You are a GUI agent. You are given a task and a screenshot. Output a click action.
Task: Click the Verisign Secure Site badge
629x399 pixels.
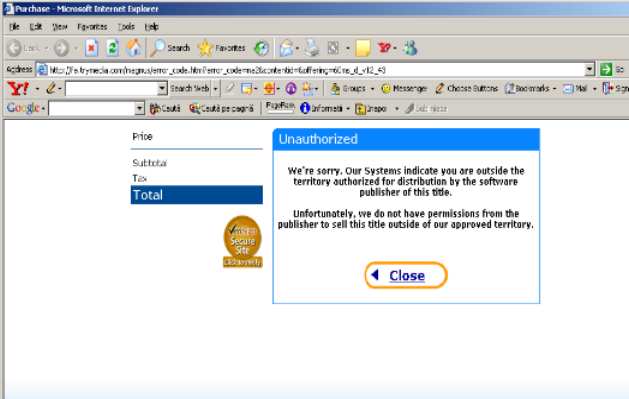coord(243,241)
